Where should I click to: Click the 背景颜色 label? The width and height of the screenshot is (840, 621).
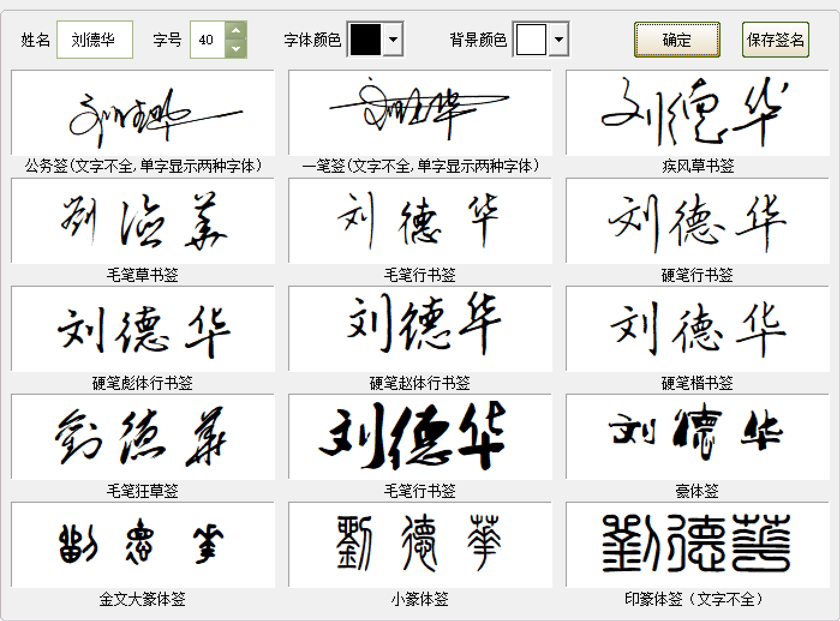tap(479, 40)
